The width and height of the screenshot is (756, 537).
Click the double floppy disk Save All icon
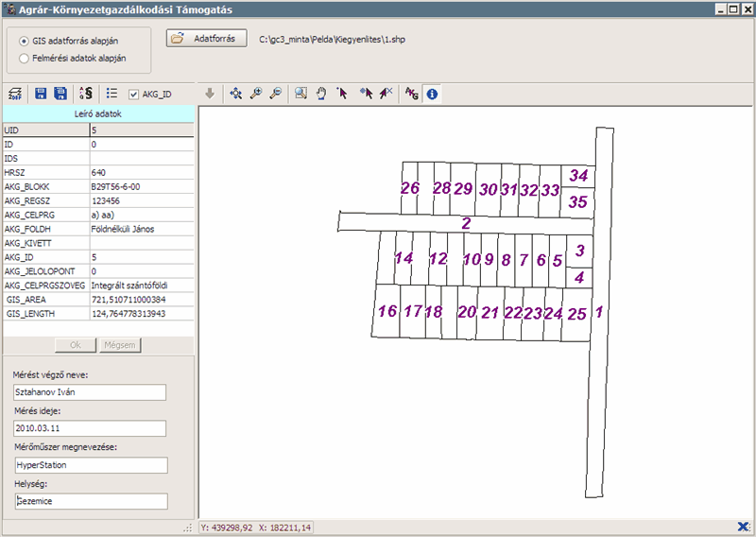pos(60,93)
